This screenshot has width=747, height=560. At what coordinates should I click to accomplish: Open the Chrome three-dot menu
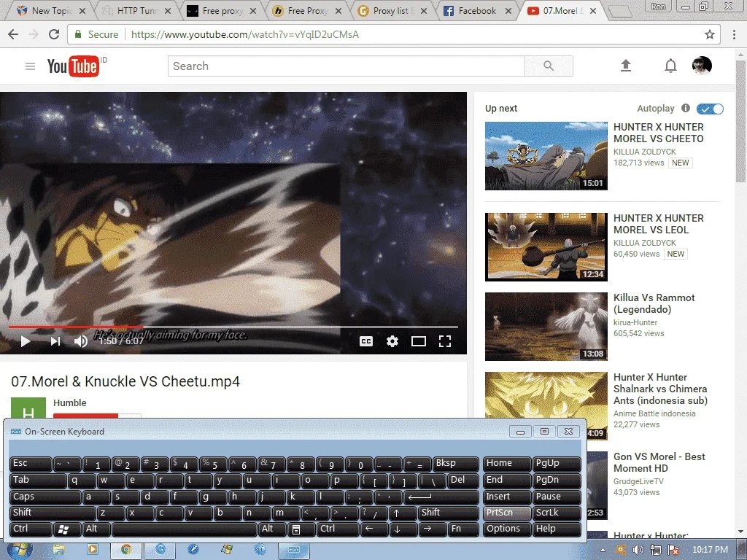pos(734,34)
